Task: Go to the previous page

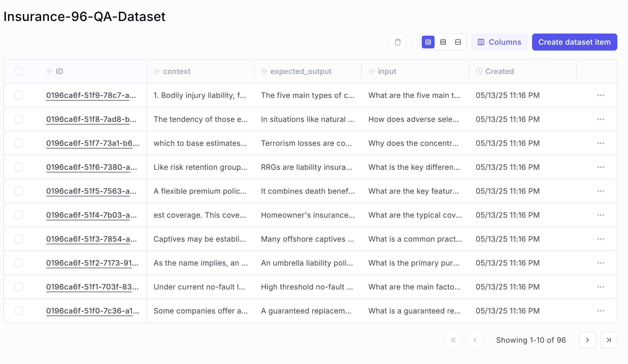Action: 475,340
